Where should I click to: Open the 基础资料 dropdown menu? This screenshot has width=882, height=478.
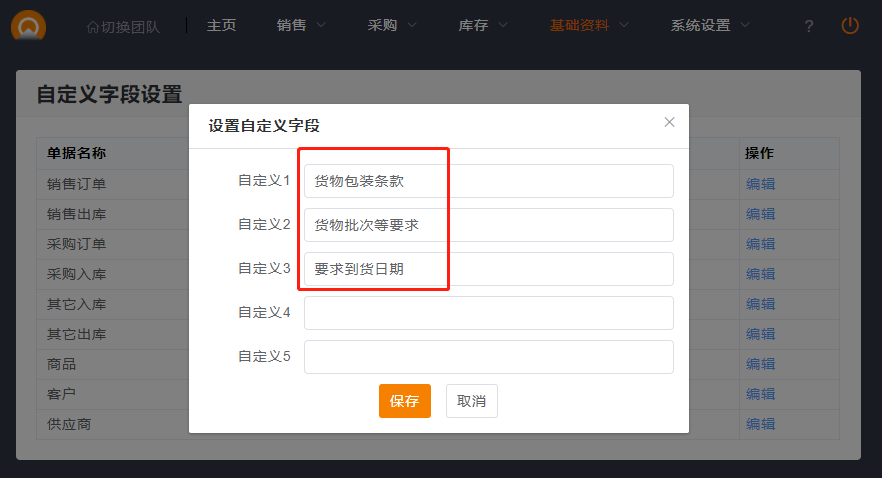(x=589, y=26)
